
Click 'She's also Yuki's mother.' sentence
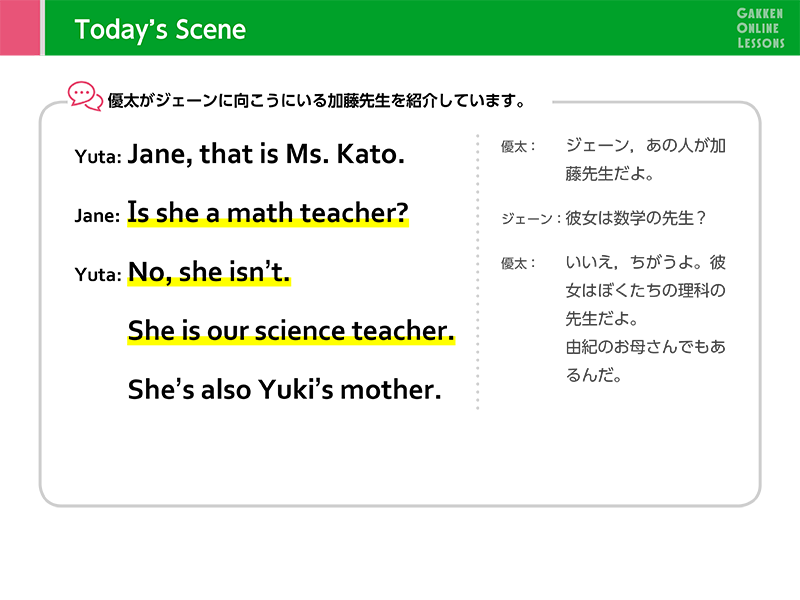coord(285,390)
